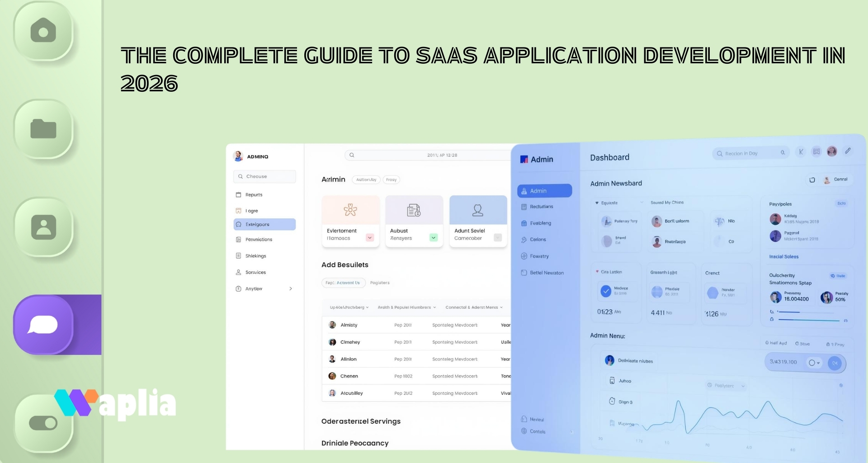Switch to the Admin tab in the Dashboard sidebar
Screen dimensions: 868x463
(x=544, y=190)
